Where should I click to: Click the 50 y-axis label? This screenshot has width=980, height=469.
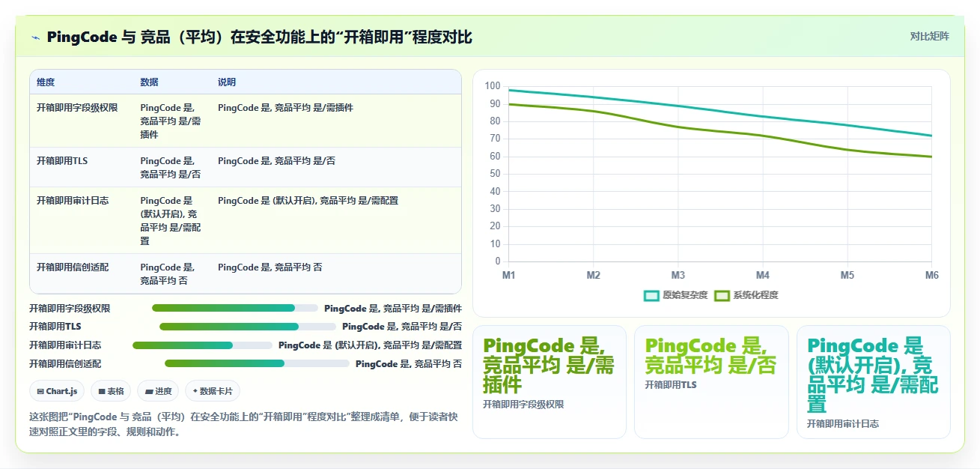[x=494, y=174]
